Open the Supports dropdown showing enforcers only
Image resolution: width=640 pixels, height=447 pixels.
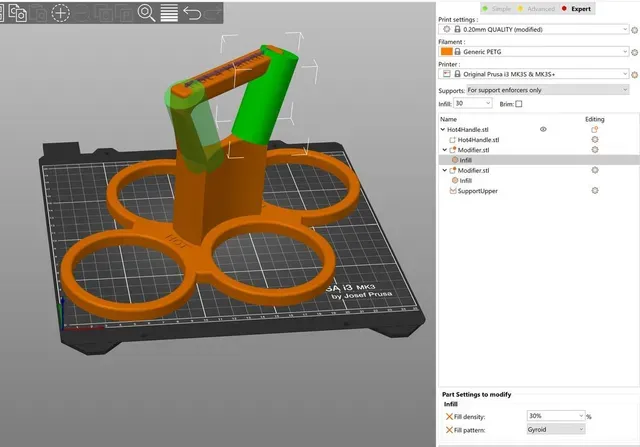547,90
